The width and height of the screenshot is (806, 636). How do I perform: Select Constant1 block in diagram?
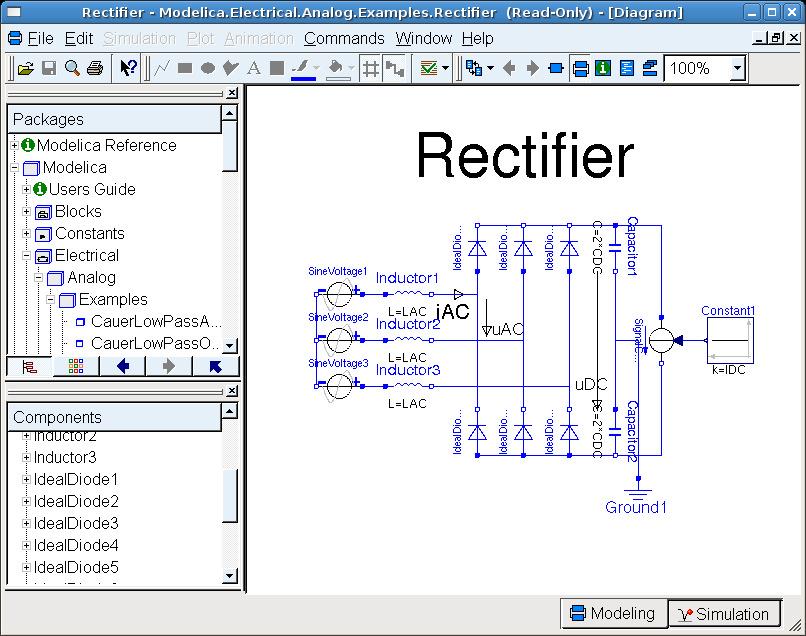pyautogui.click(x=730, y=340)
